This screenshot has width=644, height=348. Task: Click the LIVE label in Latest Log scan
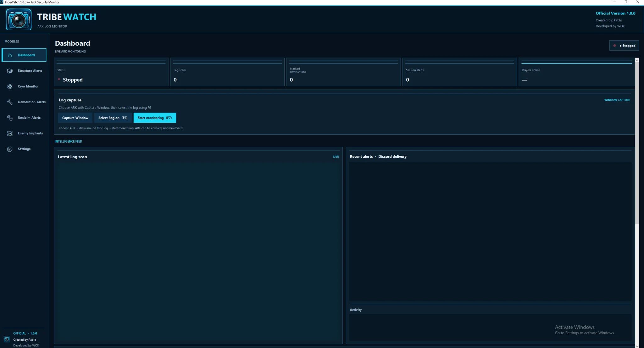tap(336, 157)
